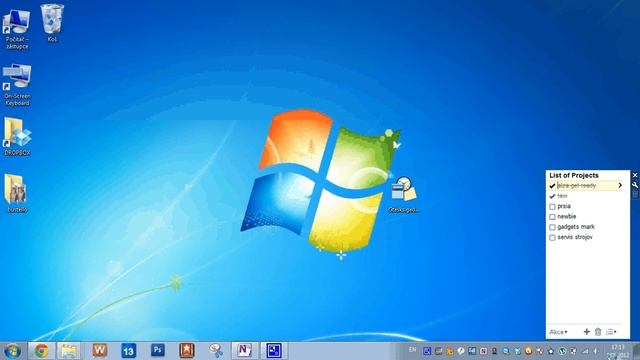Select the 'newbie' project text
The height and width of the screenshot is (360, 640).
click(567, 216)
